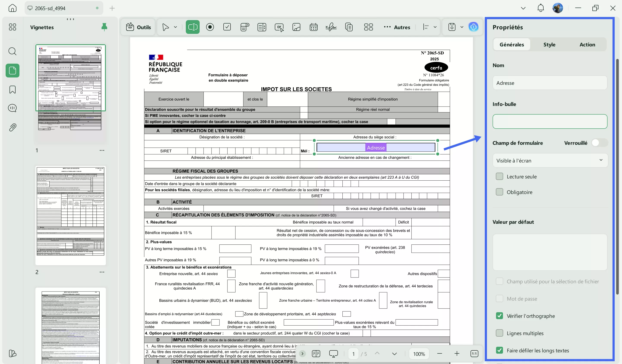
Task: Select the Checkbox form tool
Action: pyautogui.click(x=227, y=27)
